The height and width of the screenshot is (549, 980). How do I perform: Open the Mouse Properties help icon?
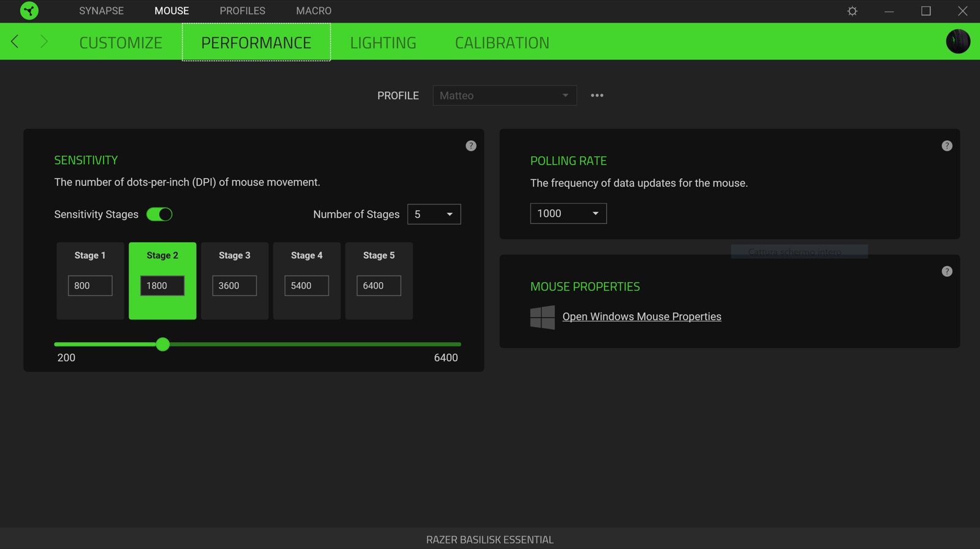click(x=946, y=271)
